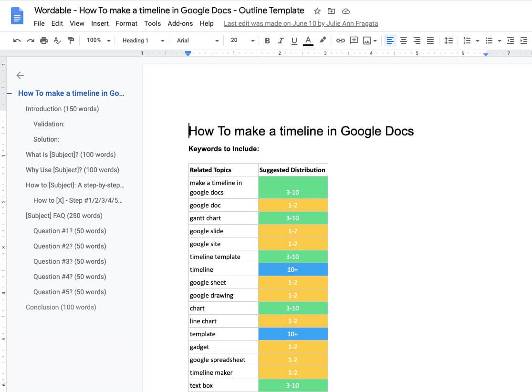532x392 pixels.
Task: Click the Add comment icon
Action: [x=354, y=41]
